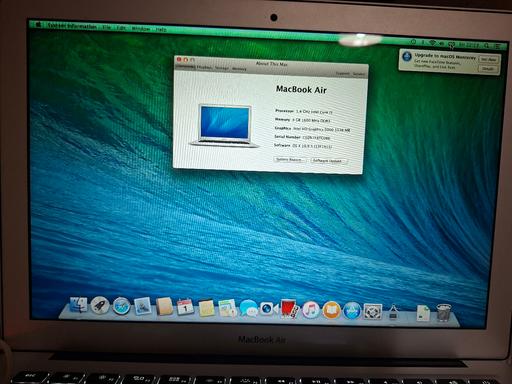
Task: Click the Bluetooth icon in menu bar
Action: (423, 43)
